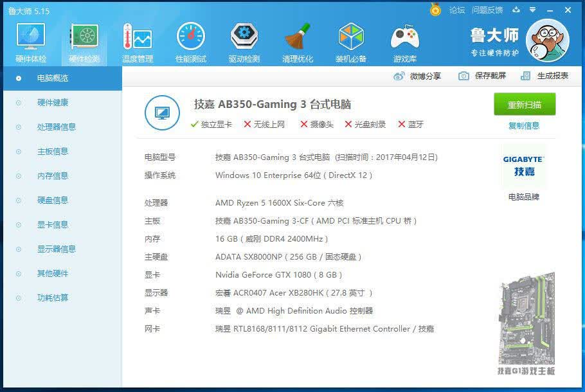Switch to 功耗估算 sidebar item
This screenshot has height=392, width=585.
click(x=53, y=298)
